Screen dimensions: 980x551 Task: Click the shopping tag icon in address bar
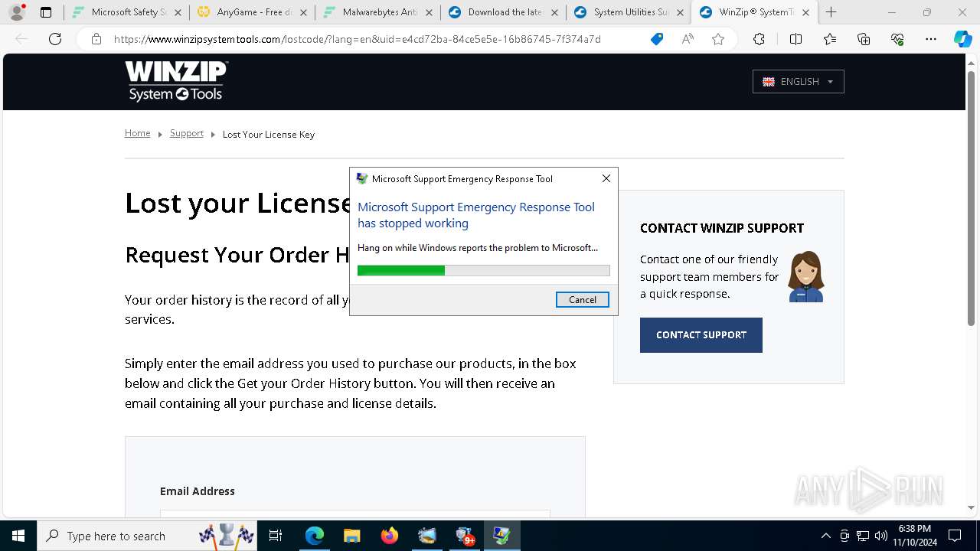pos(656,40)
